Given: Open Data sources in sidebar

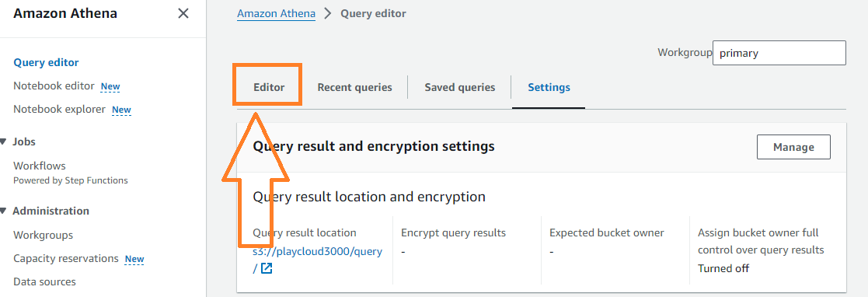Looking at the screenshot, I should (44, 281).
